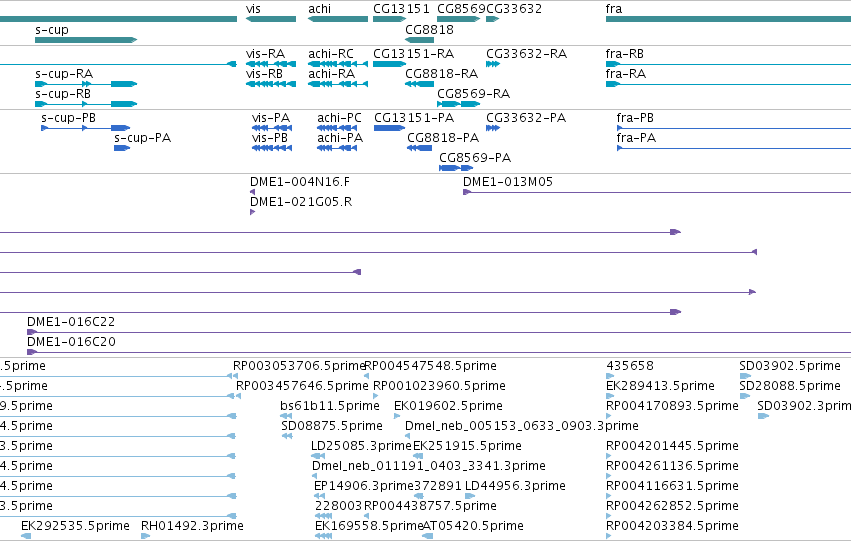
Task: Select the fra-PA protein label
Action: coord(636,138)
